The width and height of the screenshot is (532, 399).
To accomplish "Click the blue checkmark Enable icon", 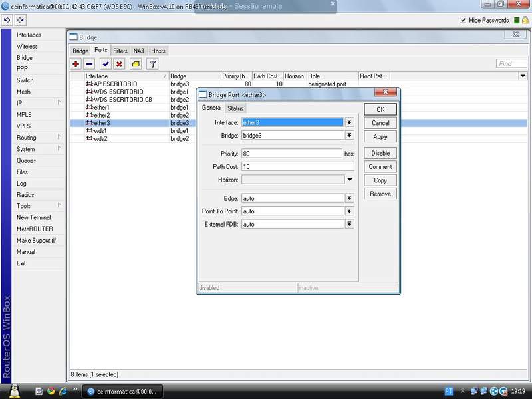I will tap(105, 64).
